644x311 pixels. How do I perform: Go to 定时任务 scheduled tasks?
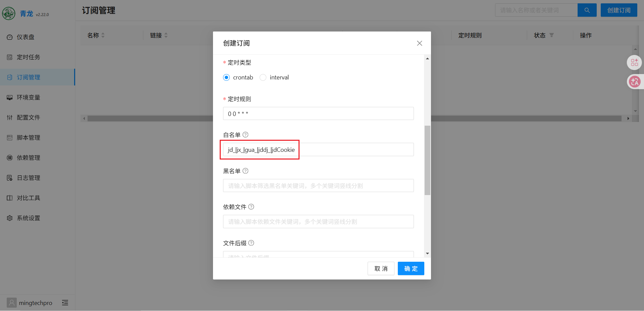pyautogui.click(x=38, y=57)
